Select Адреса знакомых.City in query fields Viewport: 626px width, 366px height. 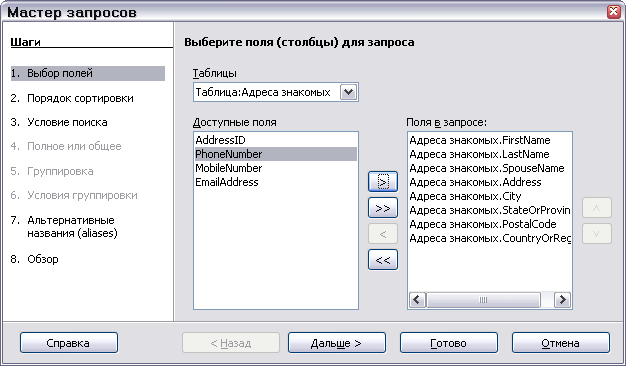pyautogui.click(x=490, y=196)
